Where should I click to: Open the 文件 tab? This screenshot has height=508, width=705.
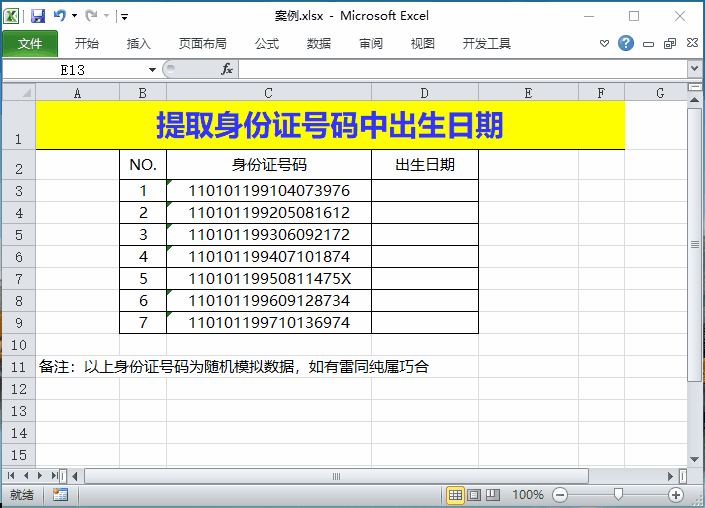coord(30,43)
